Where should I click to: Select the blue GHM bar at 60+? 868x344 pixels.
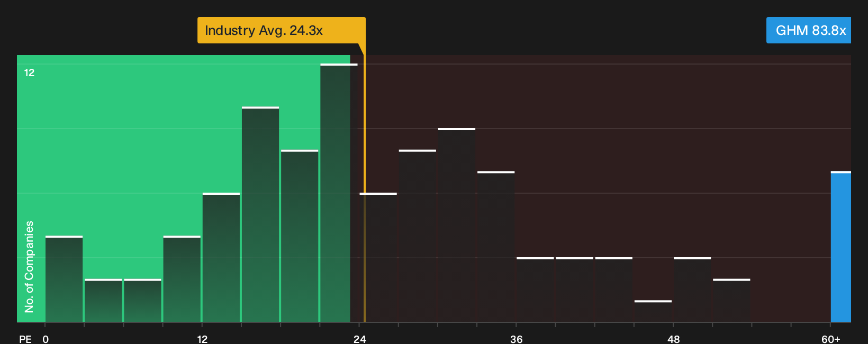tap(841, 247)
